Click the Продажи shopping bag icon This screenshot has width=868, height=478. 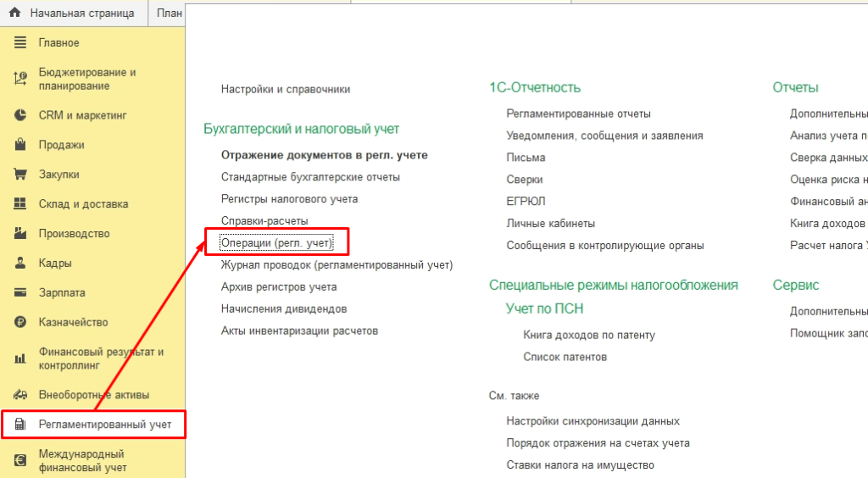click(x=20, y=144)
